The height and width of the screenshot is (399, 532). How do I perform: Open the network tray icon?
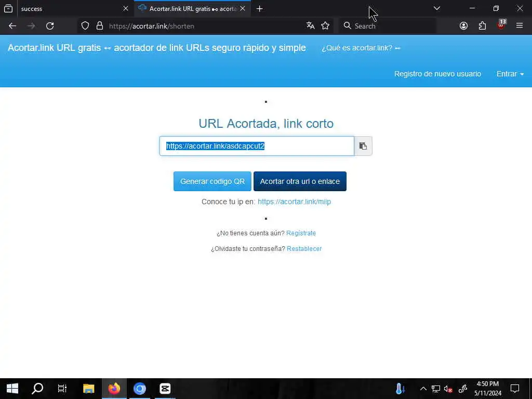pyautogui.click(x=436, y=389)
